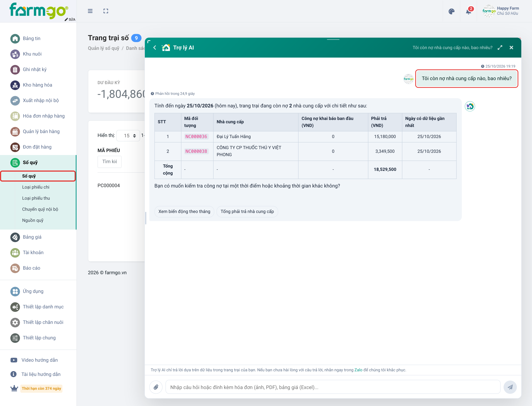This screenshot has height=406, width=532.
Task: Open the Hiển thị 15 rows dropdown
Action: 128,136
